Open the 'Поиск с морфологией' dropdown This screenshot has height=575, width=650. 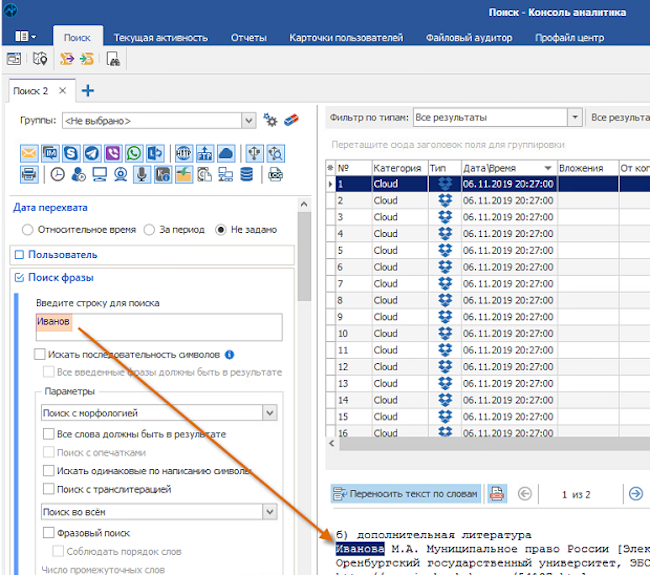268,412
